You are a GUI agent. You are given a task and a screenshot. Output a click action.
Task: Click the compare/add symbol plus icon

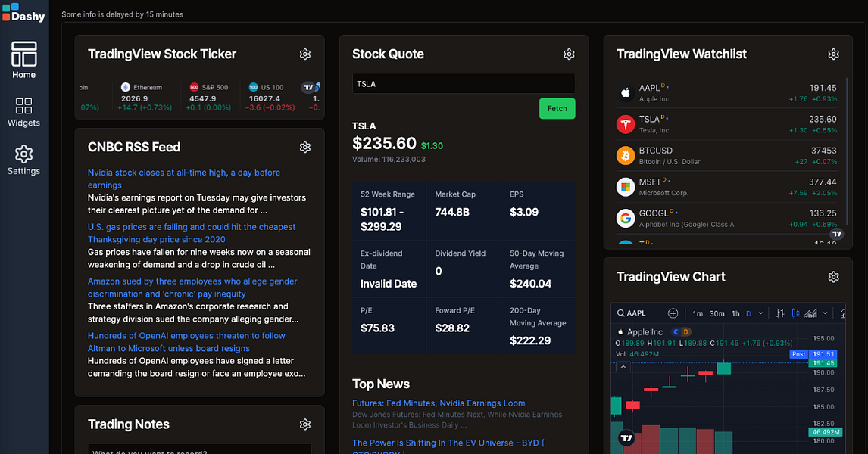[x=673, y=313]
